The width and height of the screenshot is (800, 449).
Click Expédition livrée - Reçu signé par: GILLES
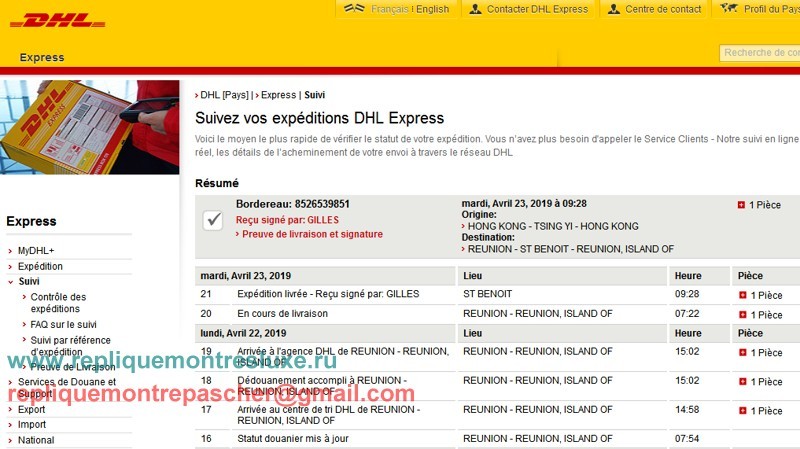[328, 294]
